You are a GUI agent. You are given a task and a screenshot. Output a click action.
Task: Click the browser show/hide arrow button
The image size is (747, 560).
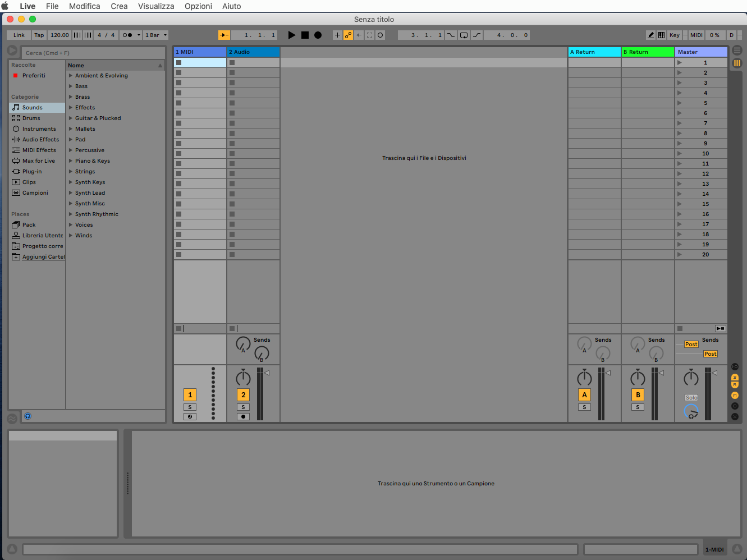click(12, 51)
